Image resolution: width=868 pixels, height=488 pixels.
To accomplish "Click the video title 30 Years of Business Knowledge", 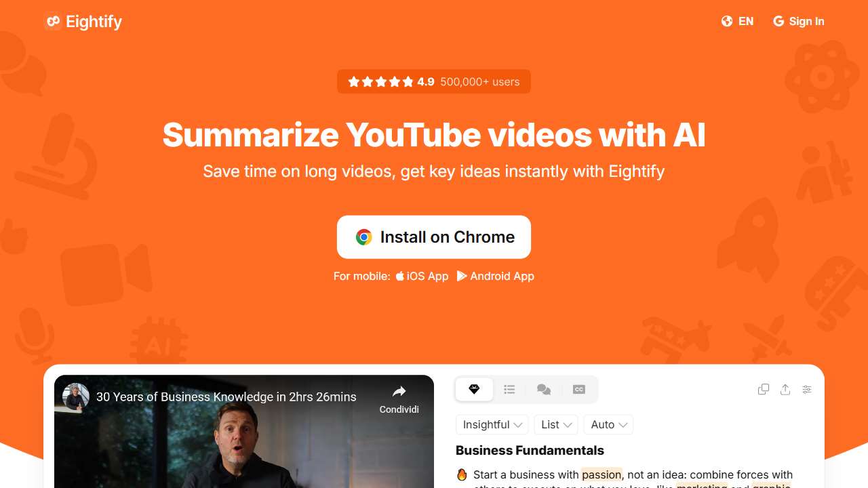I will [x=226, y=397].
